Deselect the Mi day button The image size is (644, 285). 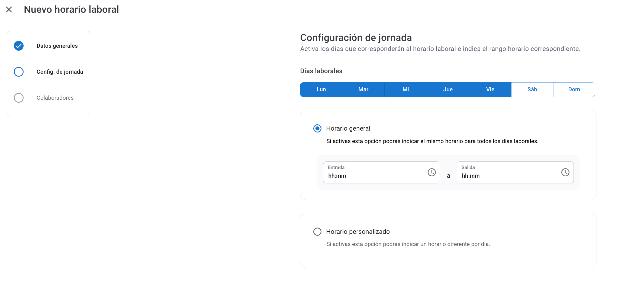tap(405, 90)
